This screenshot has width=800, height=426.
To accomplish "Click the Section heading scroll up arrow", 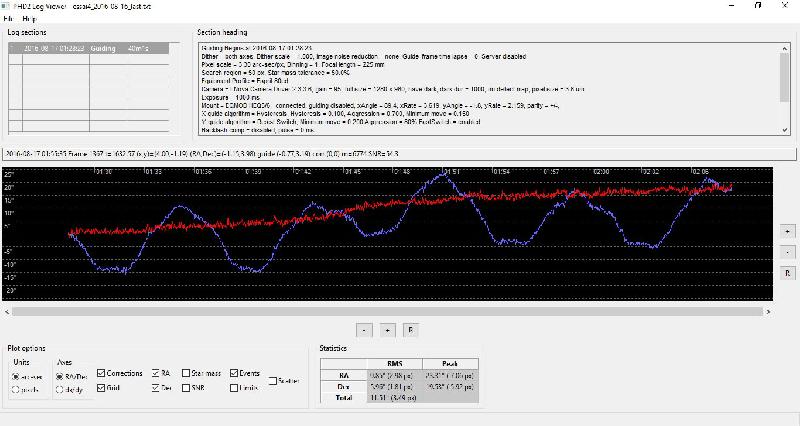I will click(785, 48).
